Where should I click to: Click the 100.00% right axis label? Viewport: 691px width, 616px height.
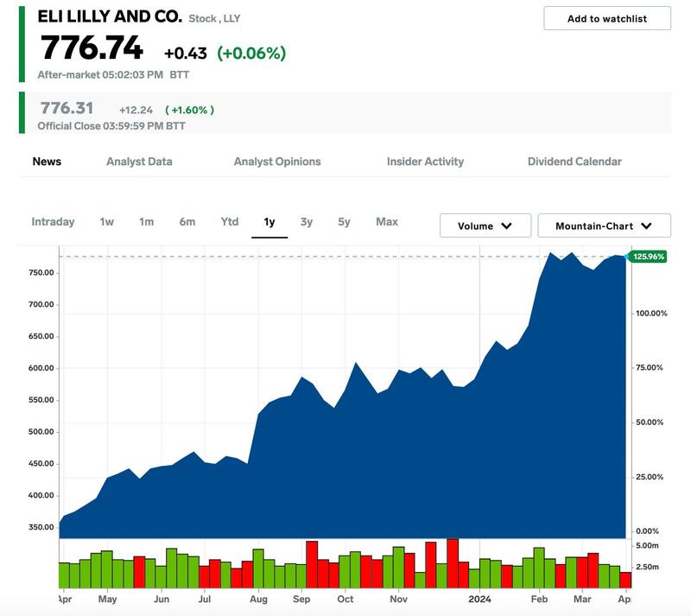[651, 314]
